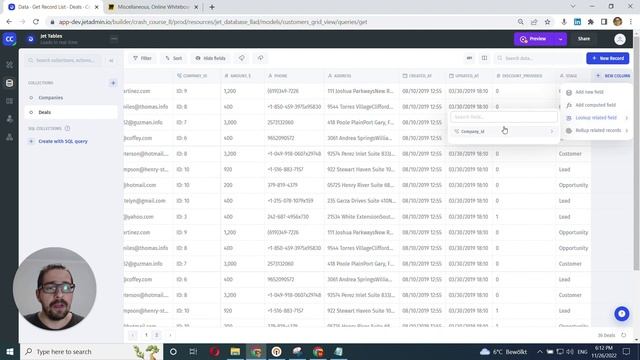This screenshot has width=640, height=360.
Task: Expand the Rollup related records submenu arrow
Action: tap(627, 131)
